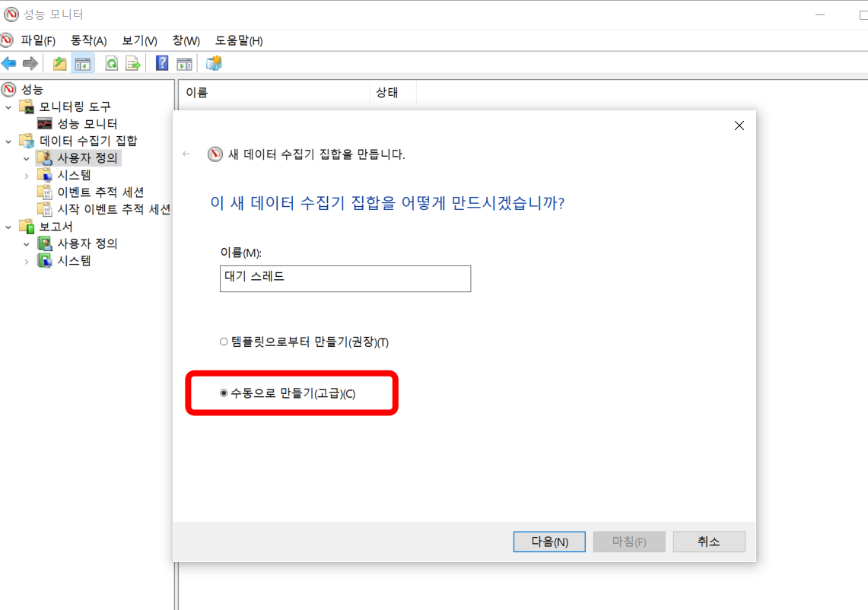Open Help via the blue question mark icon
The width and height of the screenshot is (868, 610).
[161, 63]
